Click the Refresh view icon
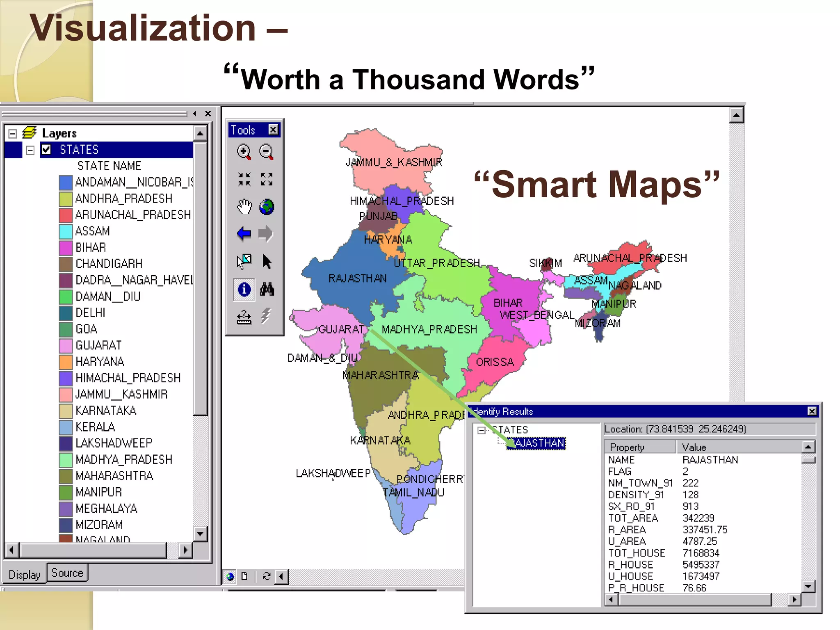Viewport: 840px width, 630px height. [267, 576]
